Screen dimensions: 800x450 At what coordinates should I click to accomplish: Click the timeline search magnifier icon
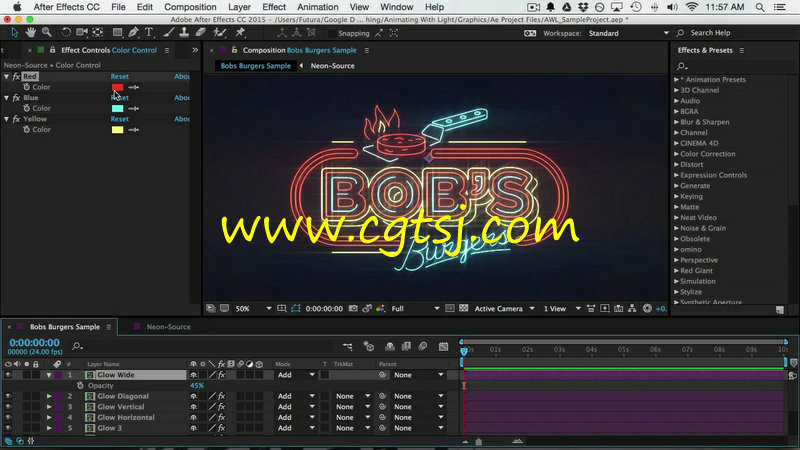(x=77, y=346)
